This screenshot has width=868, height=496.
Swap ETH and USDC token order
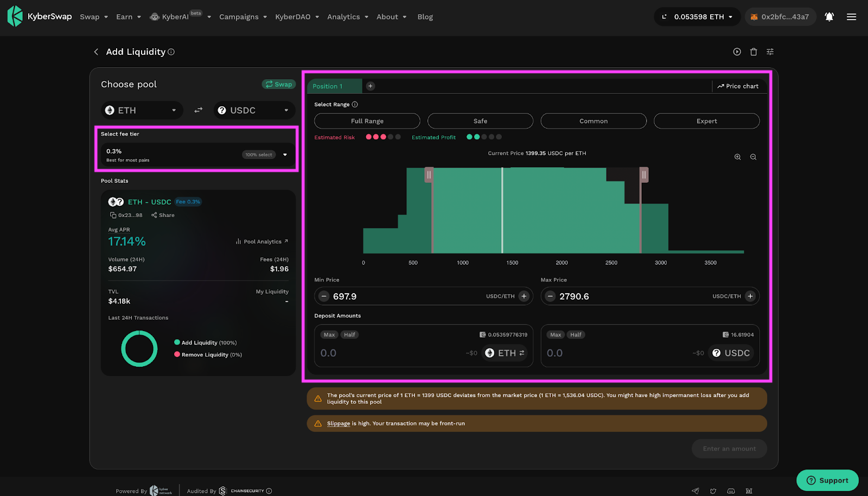[x=199, y=110]
